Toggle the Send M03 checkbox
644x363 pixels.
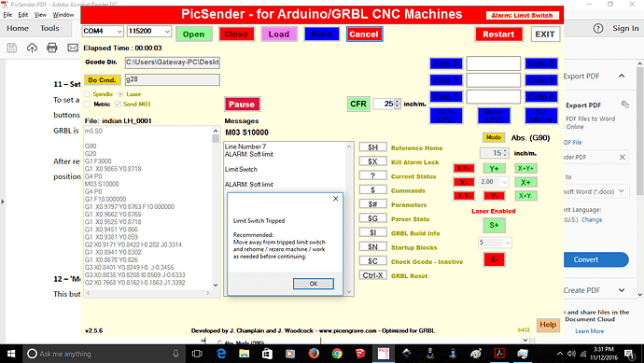(x=118, y=104)
